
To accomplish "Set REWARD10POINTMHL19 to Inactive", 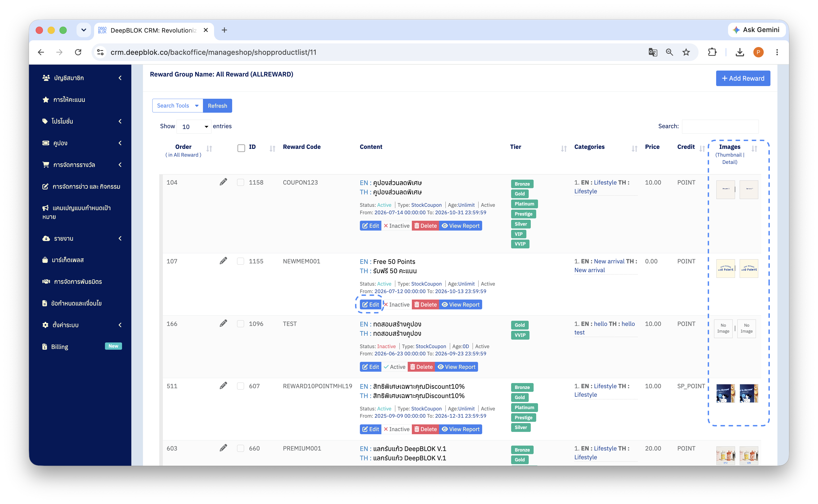I will click(x=396, y=429).
